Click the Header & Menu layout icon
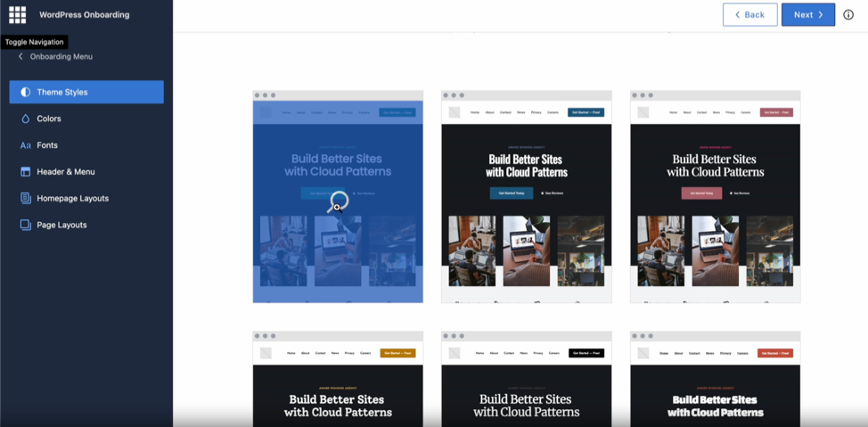 [x=26, y=172]
